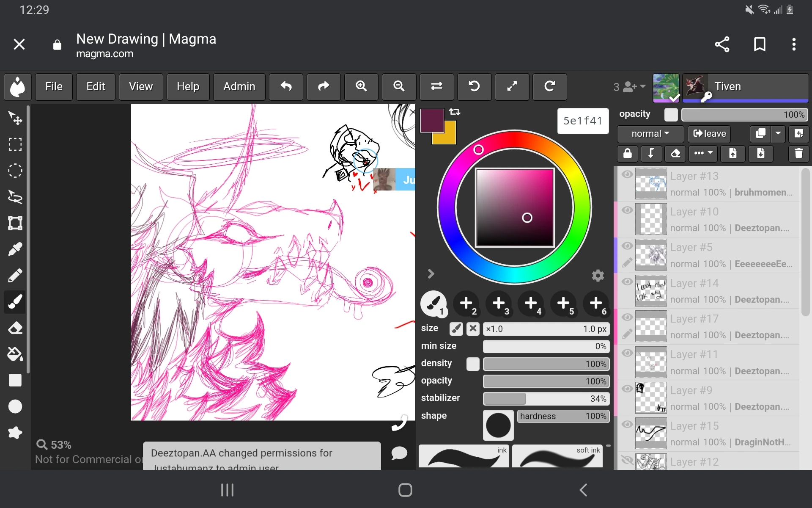
Task: Open the File menu
Action: pos(53,87)
